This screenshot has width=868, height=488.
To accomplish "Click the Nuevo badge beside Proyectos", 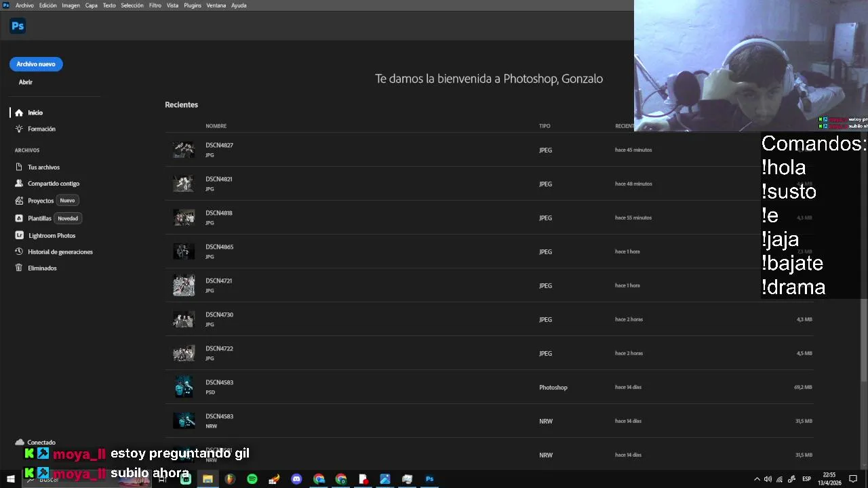I will [x=67, y=201].
